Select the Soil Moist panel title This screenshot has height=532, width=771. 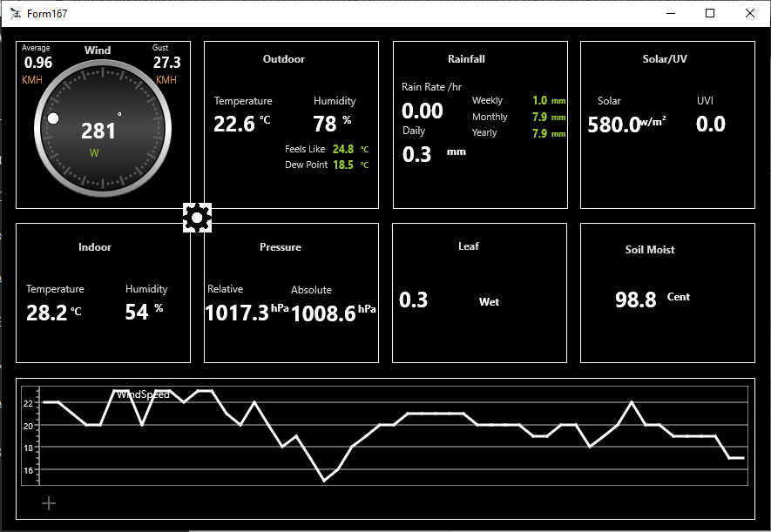click(x=649, y=250)
